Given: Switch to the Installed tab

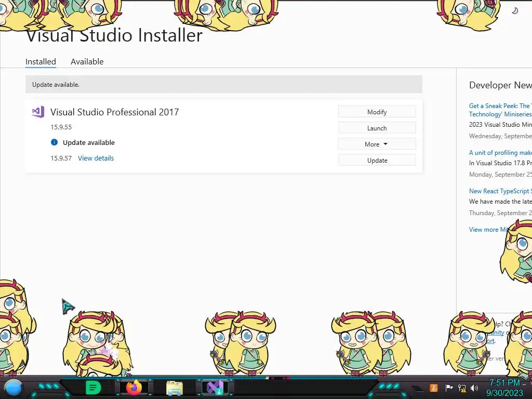Looking at the screenshot, I should [41, 62].
